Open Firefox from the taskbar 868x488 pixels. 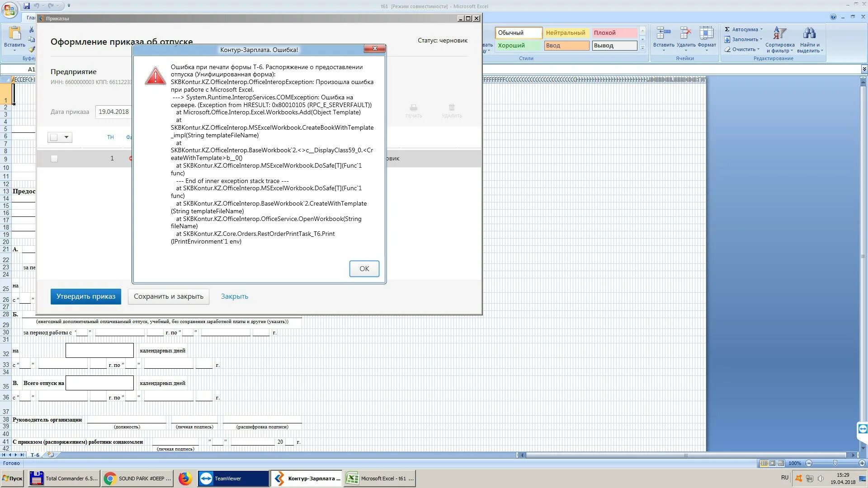[185, 479]
